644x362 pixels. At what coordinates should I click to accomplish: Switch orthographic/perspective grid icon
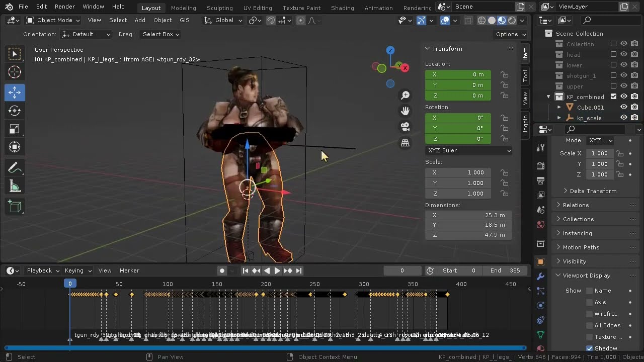click(405, 143)
